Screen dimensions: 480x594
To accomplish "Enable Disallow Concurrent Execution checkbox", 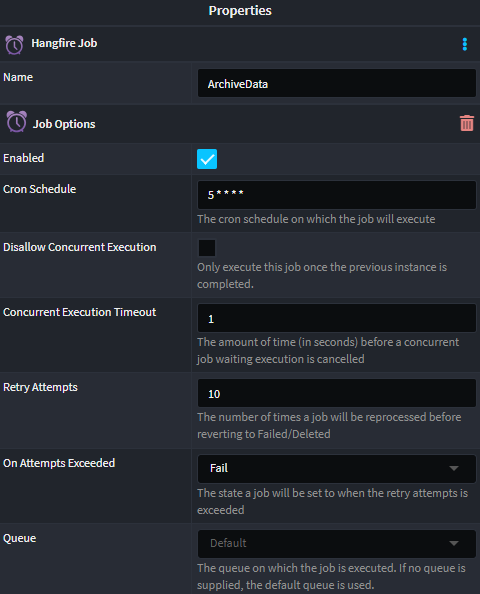I will (207, 248).
